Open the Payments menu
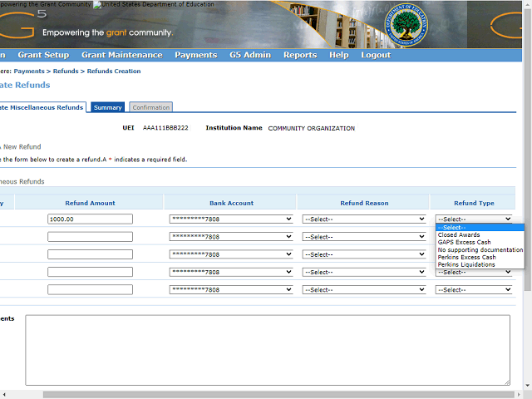Screen dimensions: 532x399 click(195, 55)
